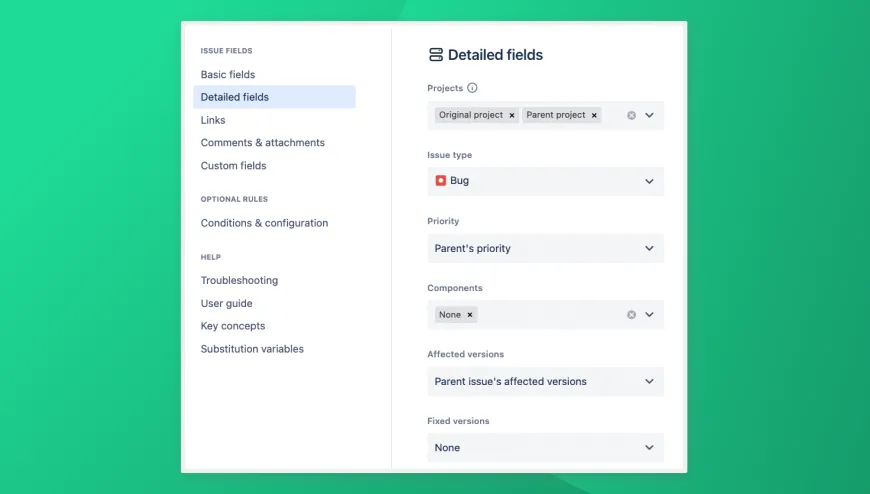The width and height of the screenshot is (870, 494).
Task: Remove the None tag in Components
Action: 470,314
